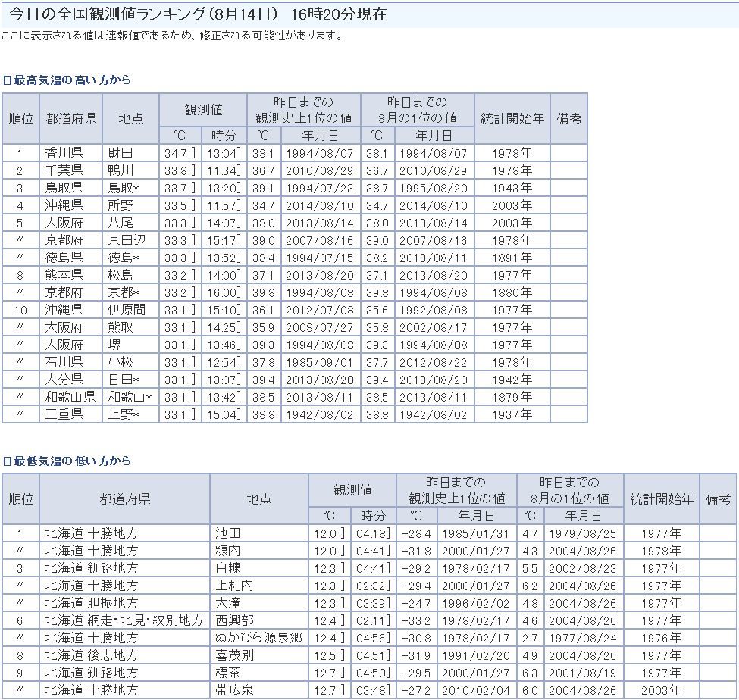The image size is (739, 700).
Task: Click the 日最低気温の低い方から section heading
Action: click(x=67, y=461)
